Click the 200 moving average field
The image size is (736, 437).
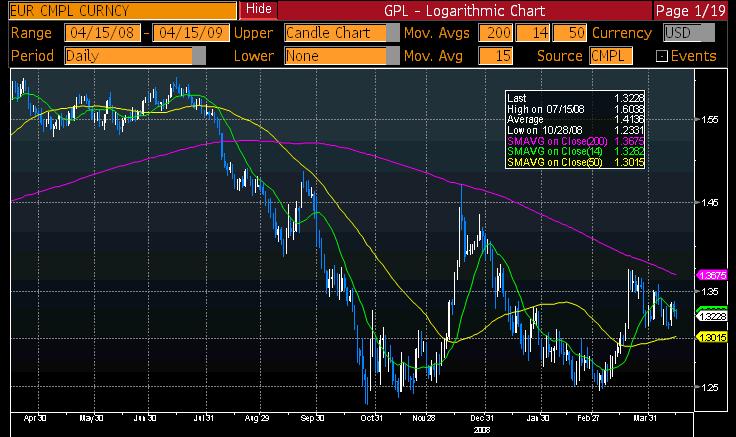coord(496,32)
